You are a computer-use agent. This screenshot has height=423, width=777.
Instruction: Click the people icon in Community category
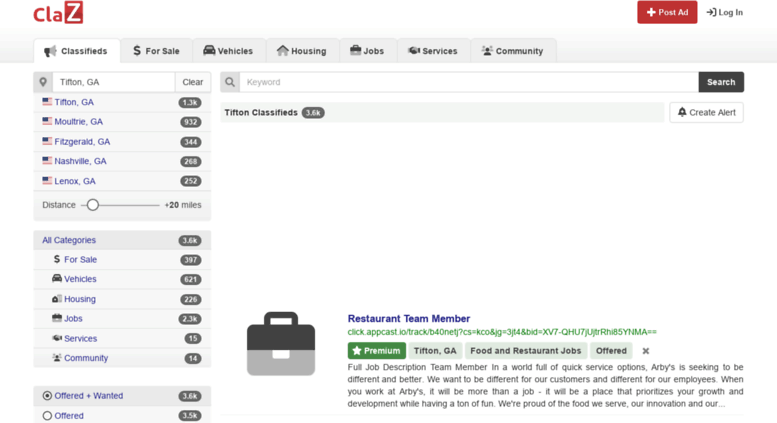[x=57, y=358]
